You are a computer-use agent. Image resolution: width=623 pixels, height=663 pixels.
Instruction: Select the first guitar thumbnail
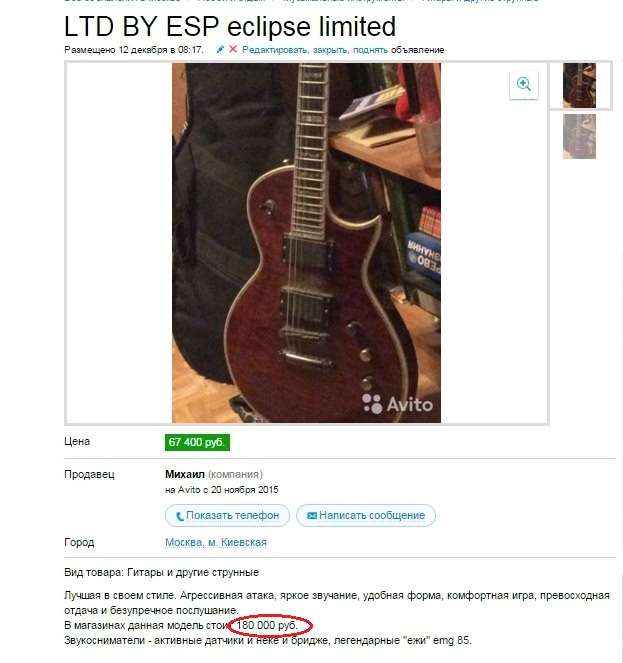[579, 85]
